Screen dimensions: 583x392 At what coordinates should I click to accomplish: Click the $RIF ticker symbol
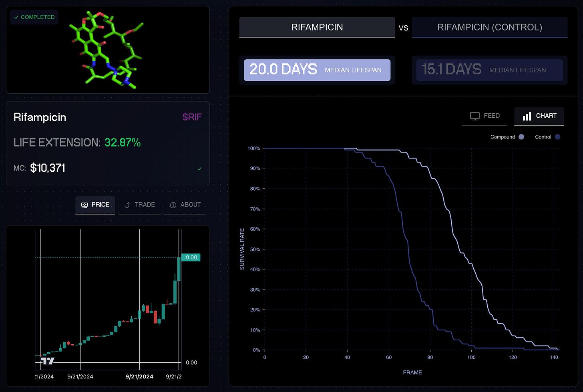point(192,117)
